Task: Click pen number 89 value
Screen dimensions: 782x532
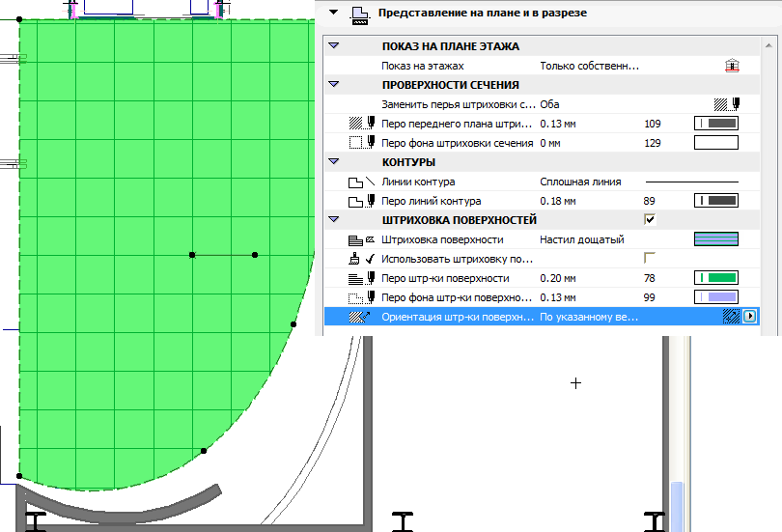Action: pyautogui.click(x=650, y=201)
